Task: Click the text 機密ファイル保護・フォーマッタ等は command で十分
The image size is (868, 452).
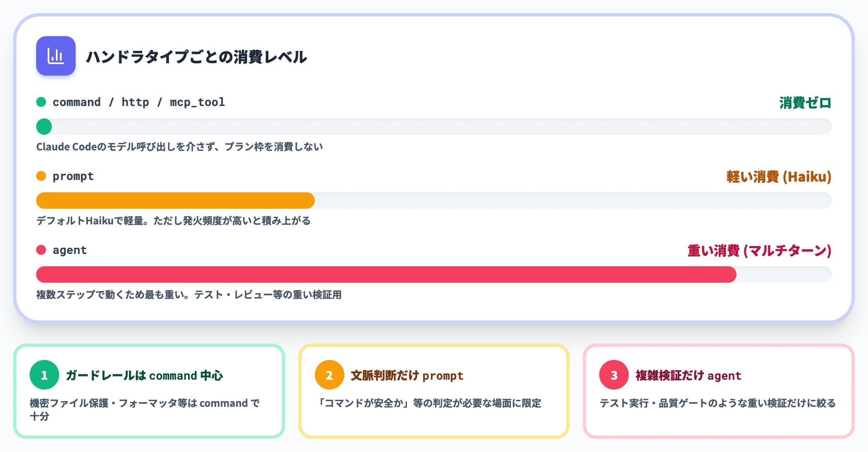Action: click(145, 409)
